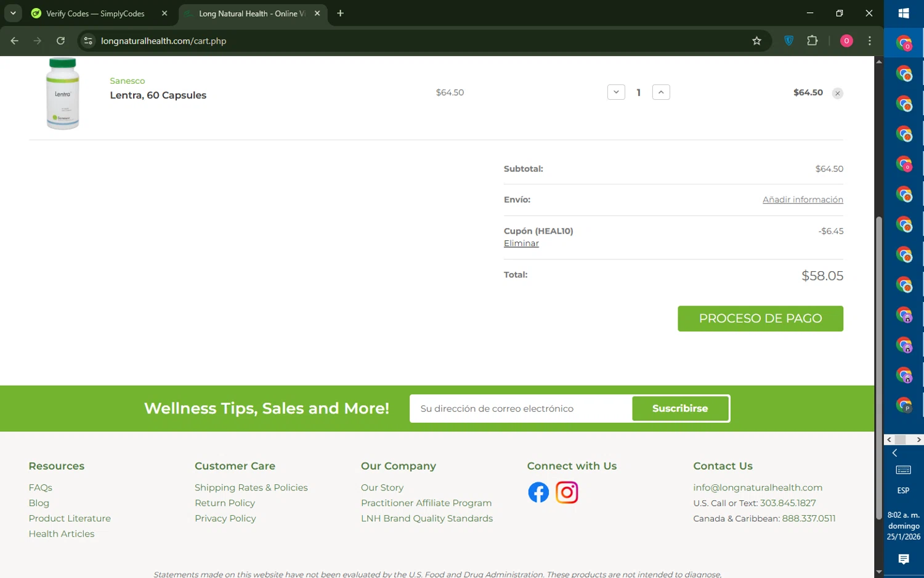Open the FAQs footer link
The width and height of the screenshot is (924, 578).
coord(41,487)
